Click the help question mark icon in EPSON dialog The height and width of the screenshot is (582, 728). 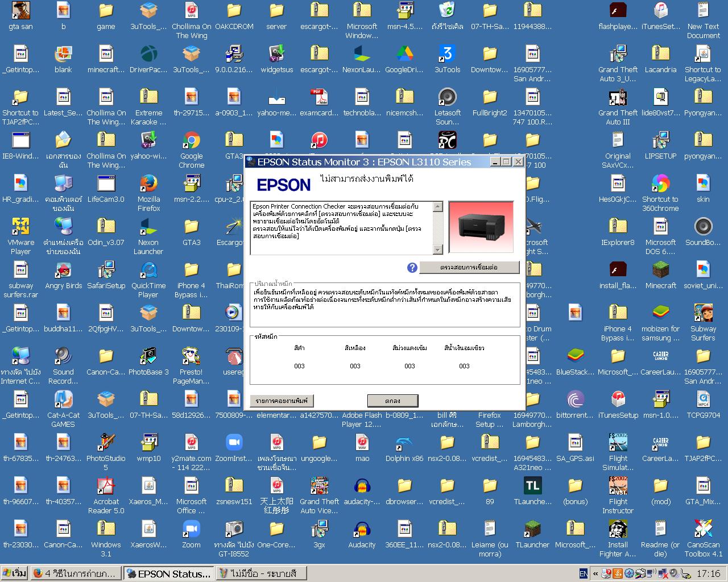(412, 268)
